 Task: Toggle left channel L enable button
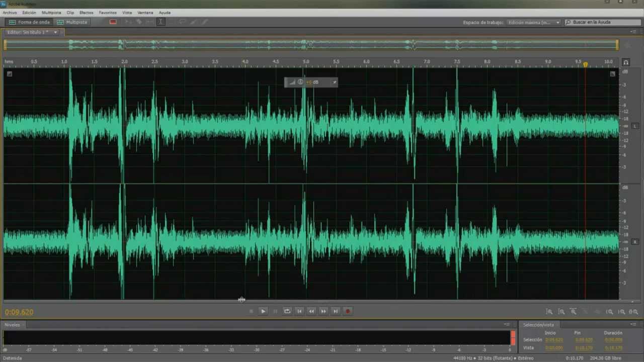635,126
